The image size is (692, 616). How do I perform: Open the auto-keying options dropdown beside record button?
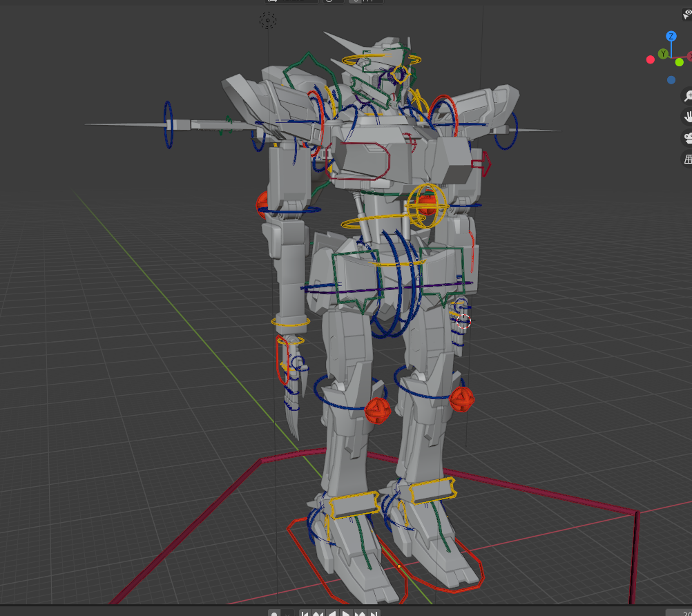288,613
